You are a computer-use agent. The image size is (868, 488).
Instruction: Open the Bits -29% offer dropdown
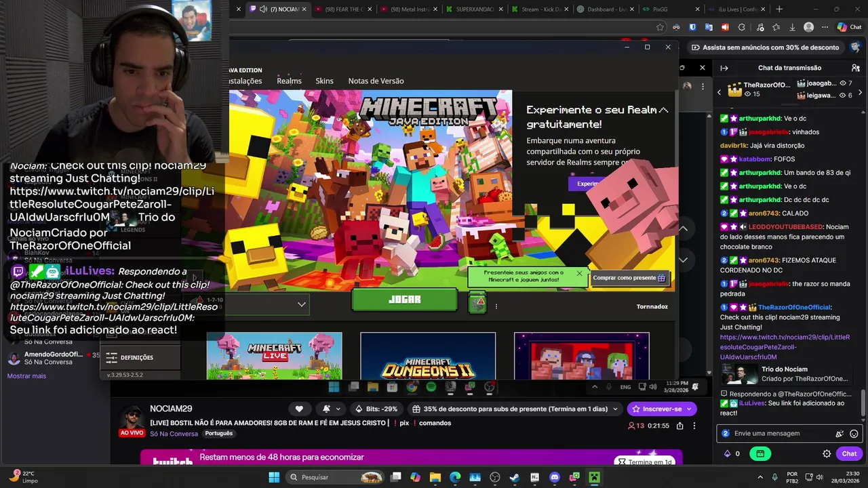[x=376, y=409]
